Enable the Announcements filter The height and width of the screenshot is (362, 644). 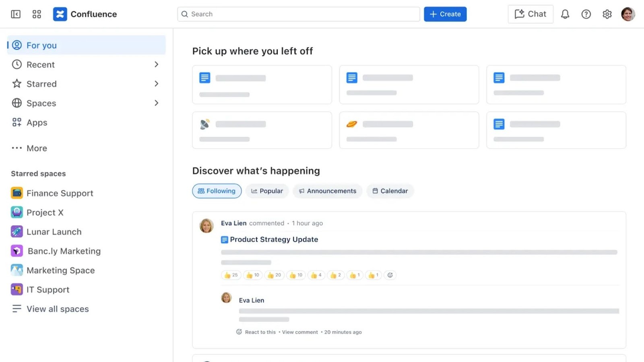tap(327, 191)
